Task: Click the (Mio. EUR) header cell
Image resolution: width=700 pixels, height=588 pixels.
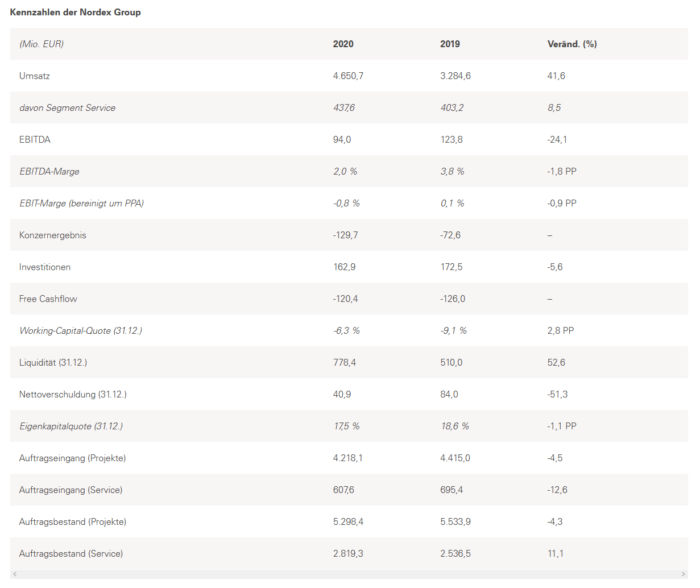Action: [42, 44]
